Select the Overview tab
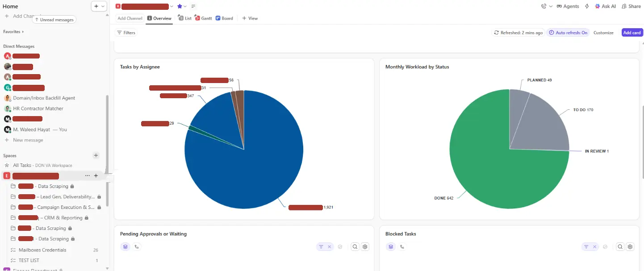 pos(159,18)
